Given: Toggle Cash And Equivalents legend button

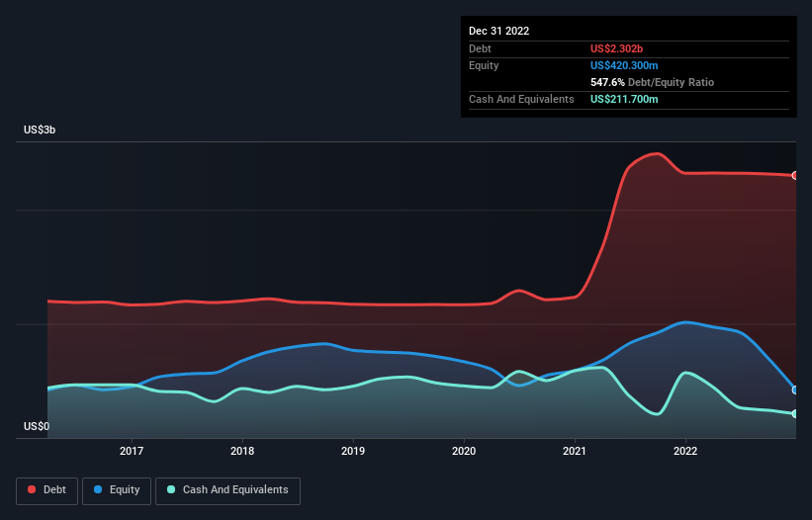Looking at the screenshot, I should click(x=227, y=490).
